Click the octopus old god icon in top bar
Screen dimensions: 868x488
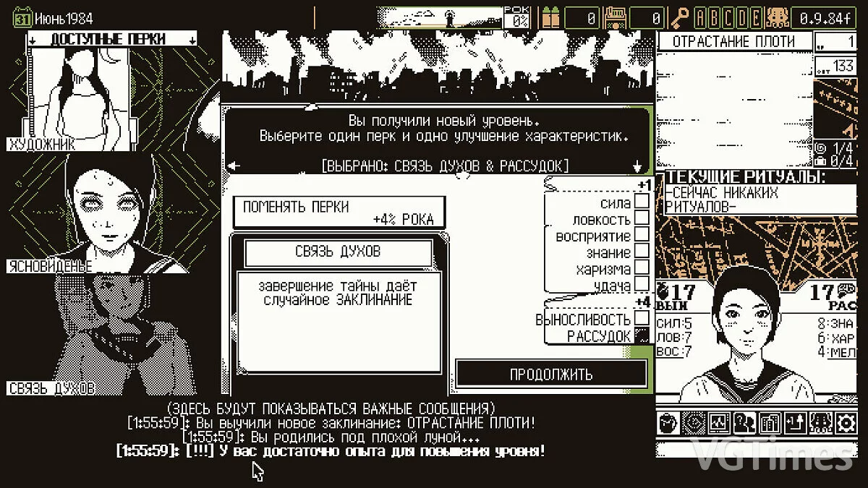778,17
